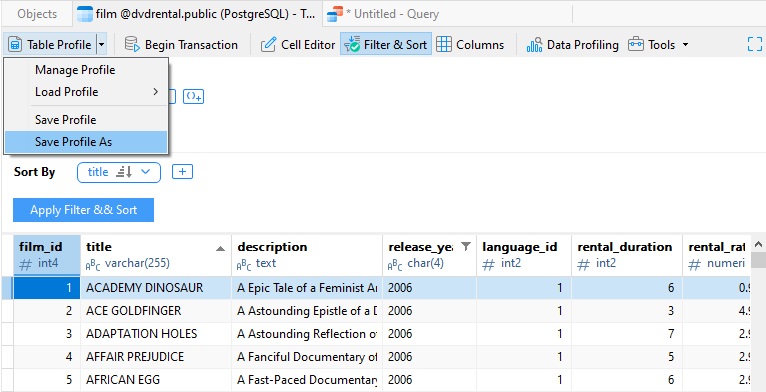Choose Manage Profile from the menu

[86, 70]
